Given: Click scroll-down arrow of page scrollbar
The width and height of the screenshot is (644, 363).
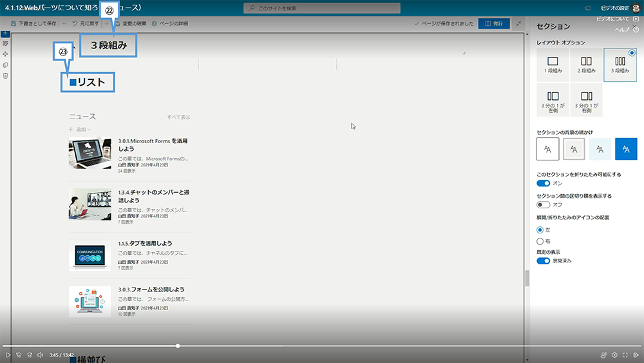Looking at the screenshot, I should (x=527, y=360).
